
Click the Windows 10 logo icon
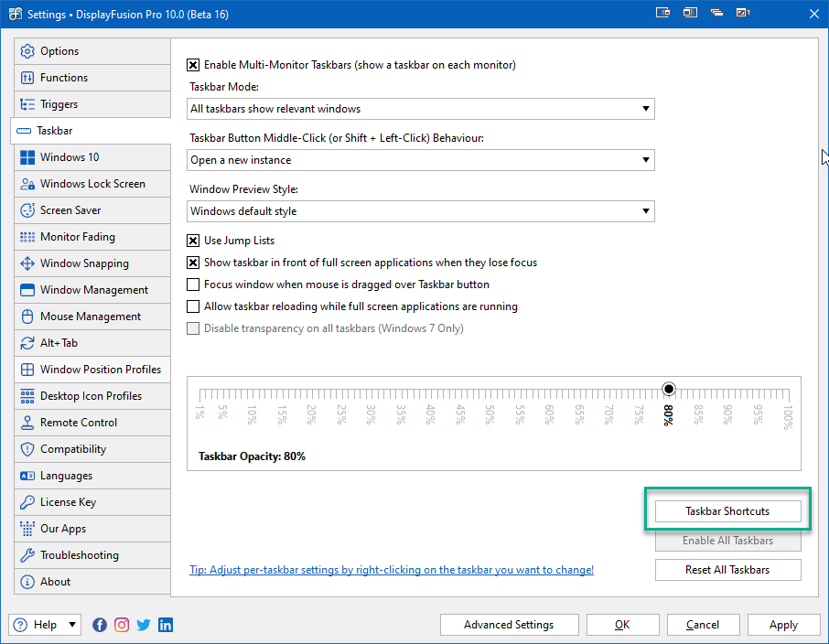point(27,157)
